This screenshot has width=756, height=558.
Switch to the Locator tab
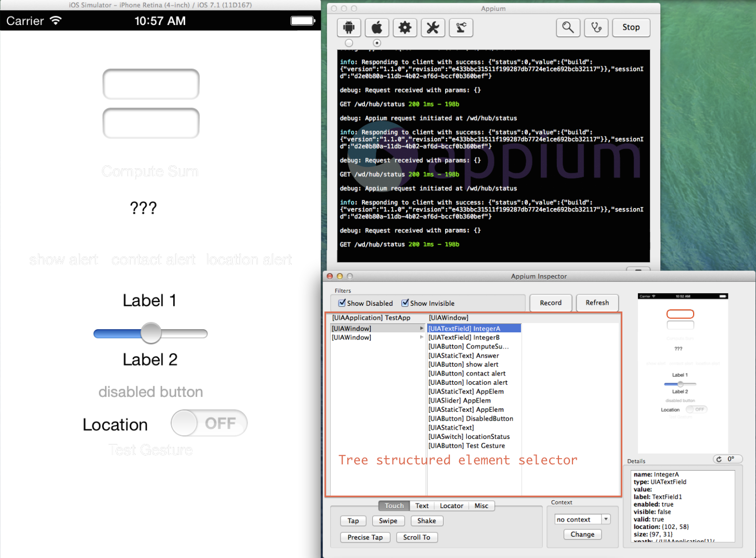pyautogui.click(x=451, y=505)
